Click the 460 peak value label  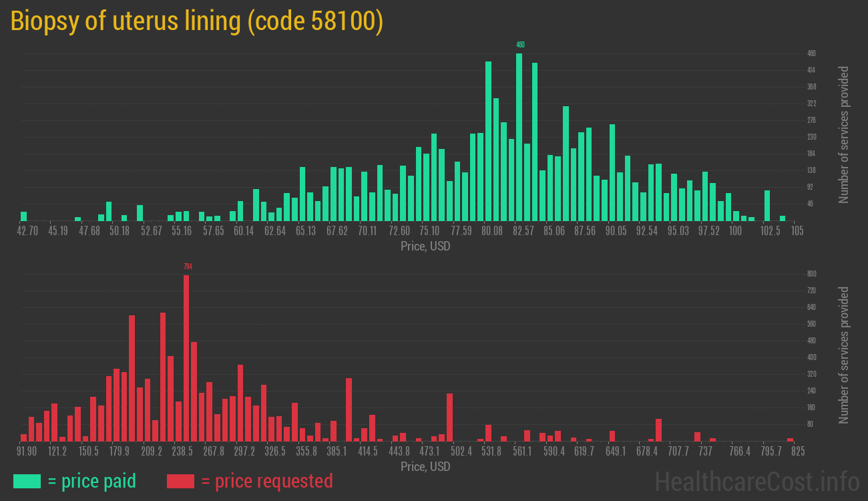click(x=520, y=45)
